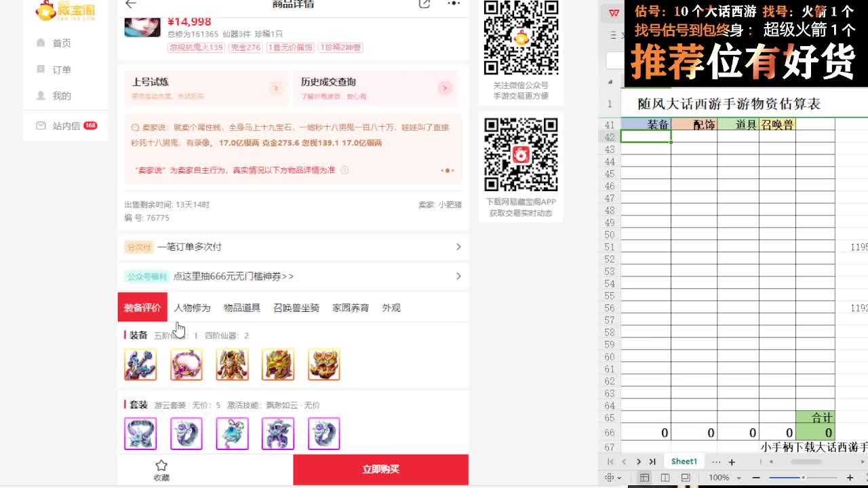Screen dimensions: 868x488
Task: Click the 首页 home icon in sidebar
Action: coord(42,42)
